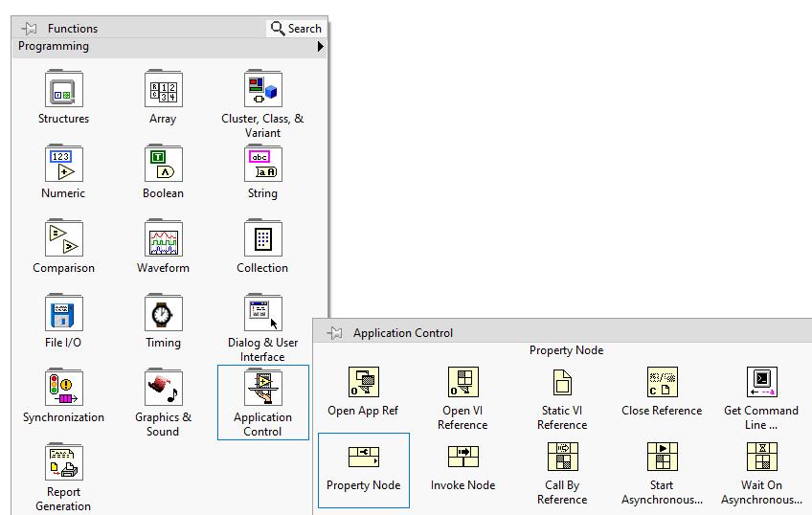The image size is (812, 515).
Task: Open the String palette
Action: coord(262,164)
